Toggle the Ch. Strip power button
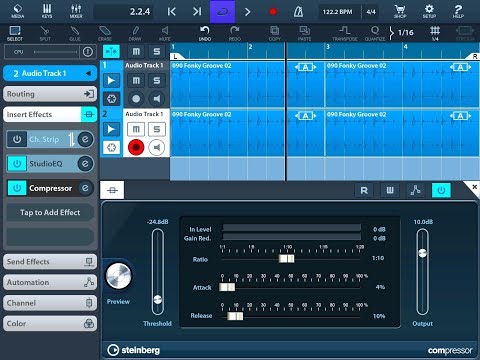This screenshot has width=480, height=360. [x=17, y=139]
